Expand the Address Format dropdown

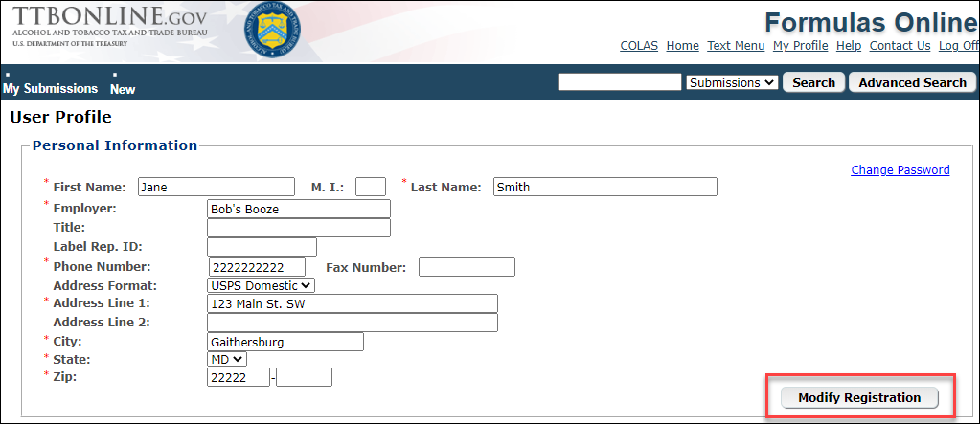coord(261,285)
